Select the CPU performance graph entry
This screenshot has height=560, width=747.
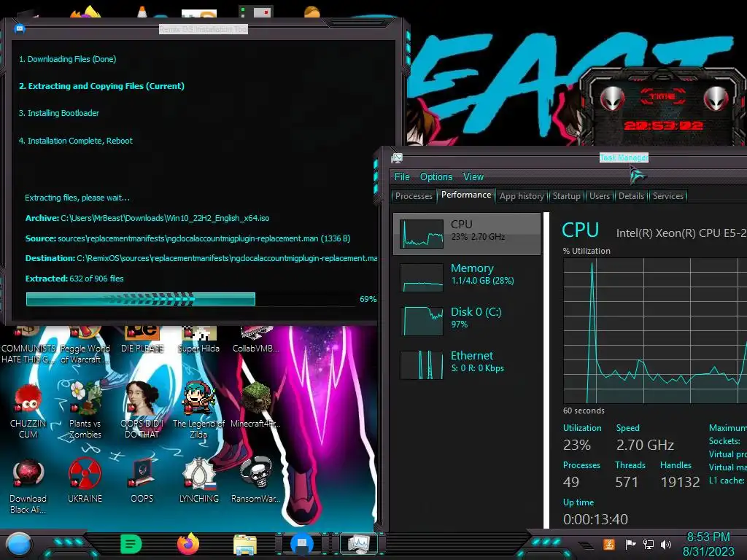tap(467, 233)
